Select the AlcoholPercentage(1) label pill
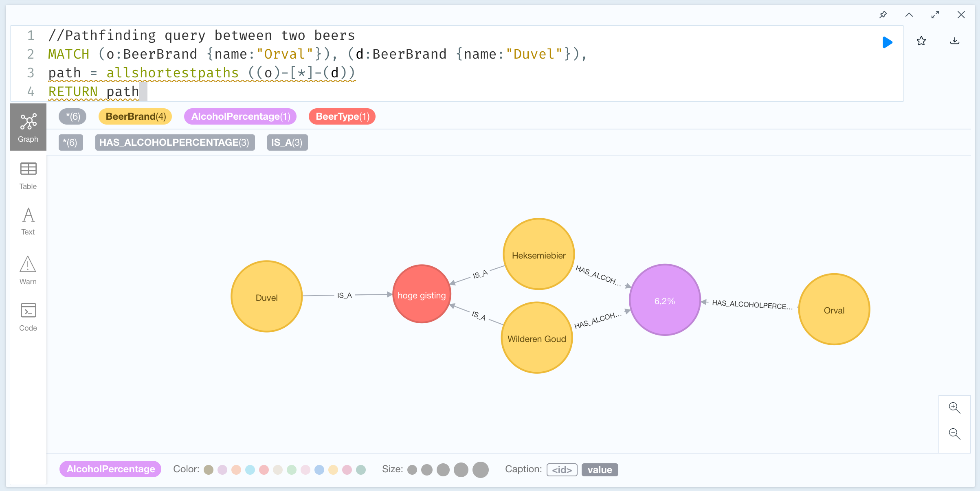 click(x=240, y=116)
